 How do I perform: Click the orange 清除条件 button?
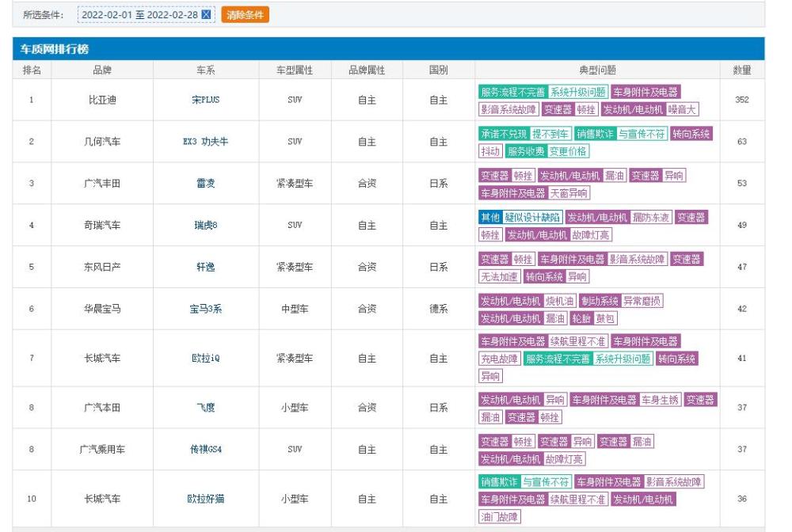(x=245, y=14)
